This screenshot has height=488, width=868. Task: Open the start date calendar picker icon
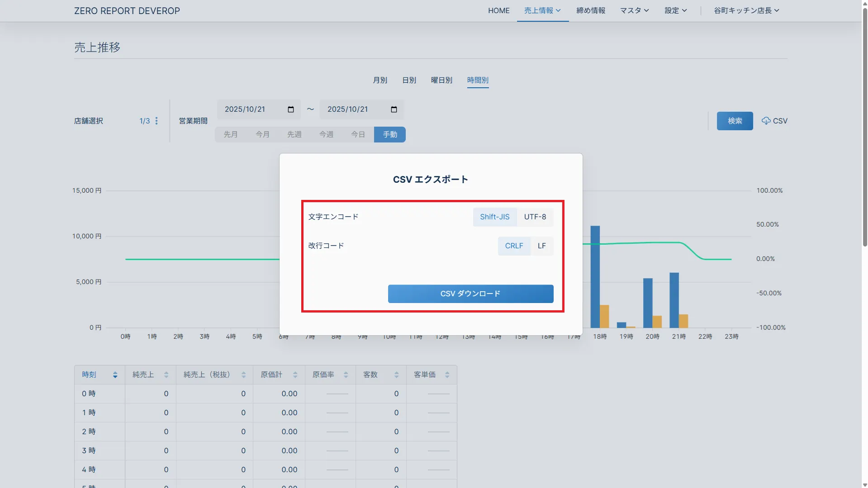(x=290, y=109)
